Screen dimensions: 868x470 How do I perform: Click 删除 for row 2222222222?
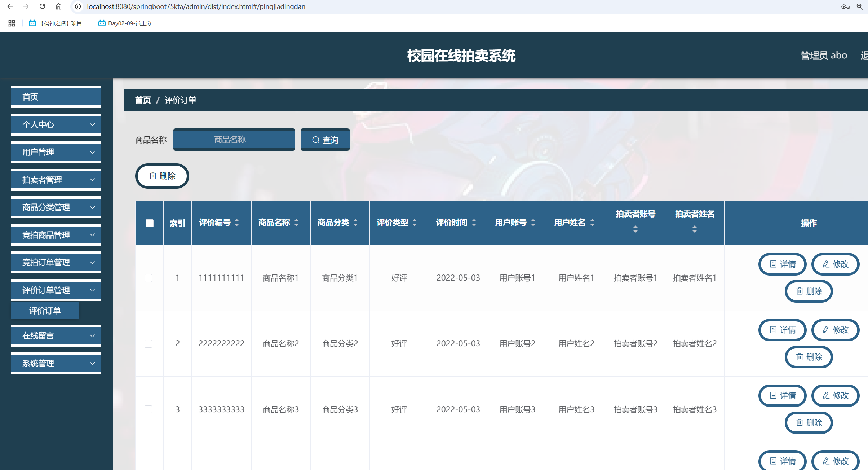[809, 357]
